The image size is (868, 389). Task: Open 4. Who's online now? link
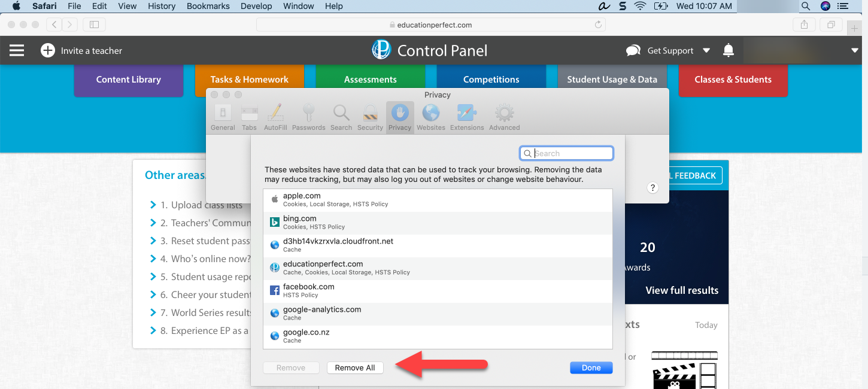click(x=205, y=259)
